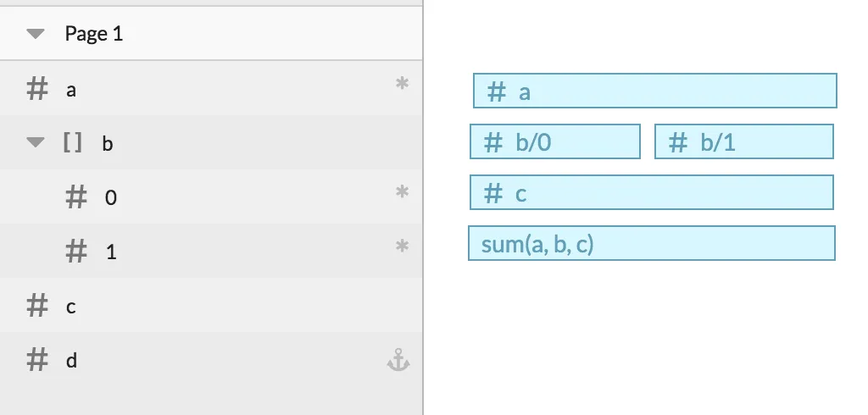Image resolution: width=868 pixels, height=415 pixels.
Task: Select tree item d in sidebar
Action: [x=211, y=360]
